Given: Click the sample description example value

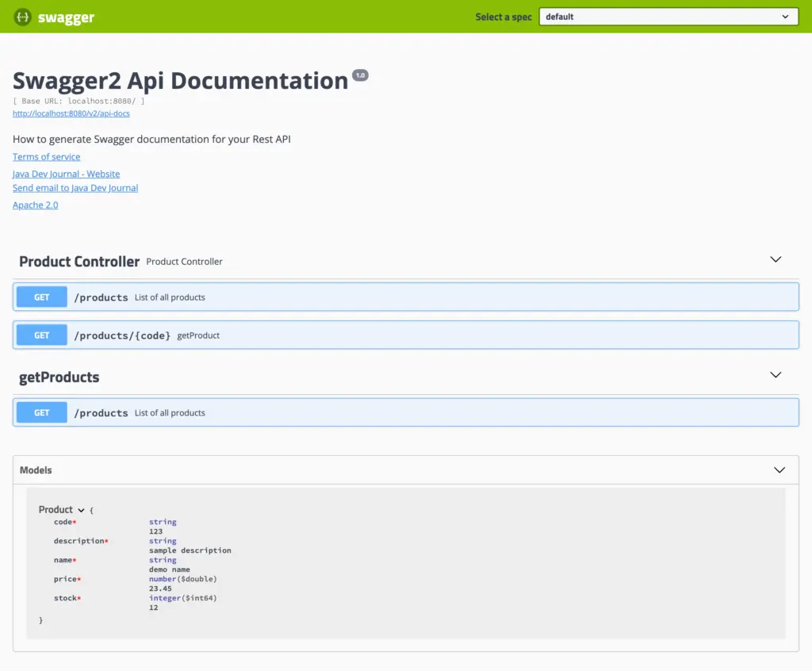Looking at the screenshot, I should (190, 550).
